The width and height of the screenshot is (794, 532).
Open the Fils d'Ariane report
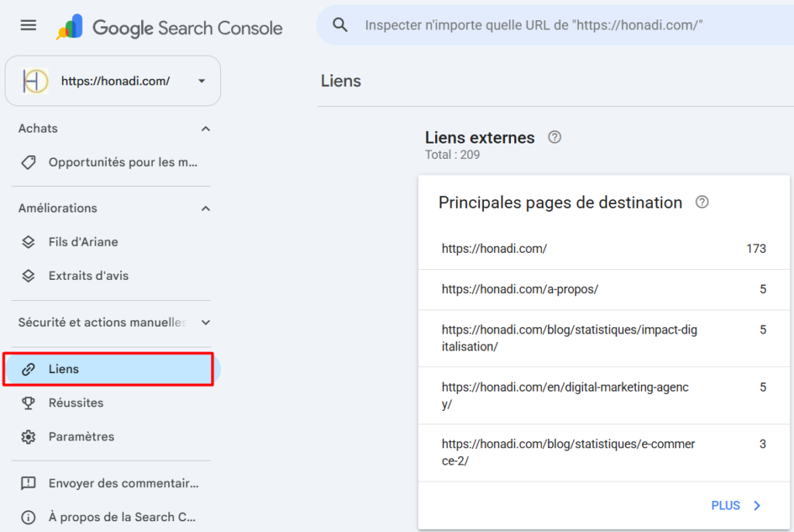113,242
